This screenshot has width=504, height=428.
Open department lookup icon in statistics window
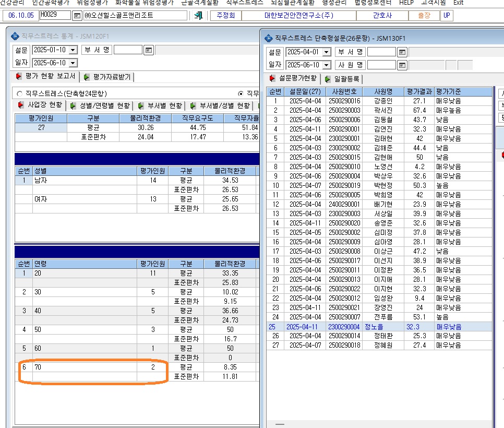point(149,50)
